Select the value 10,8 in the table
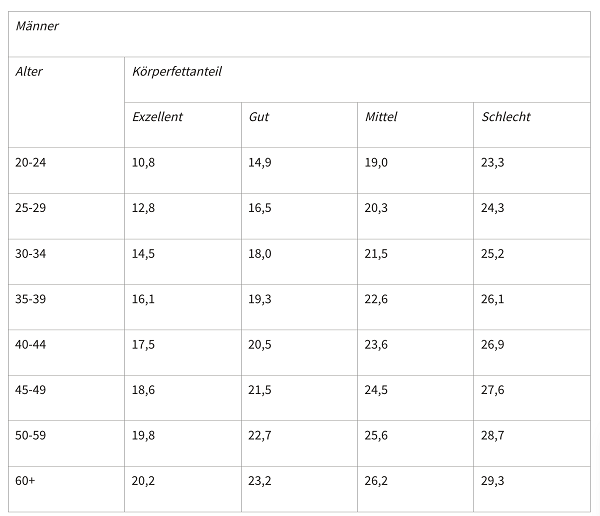The image size is (600, 516). [x=144, y=162]
